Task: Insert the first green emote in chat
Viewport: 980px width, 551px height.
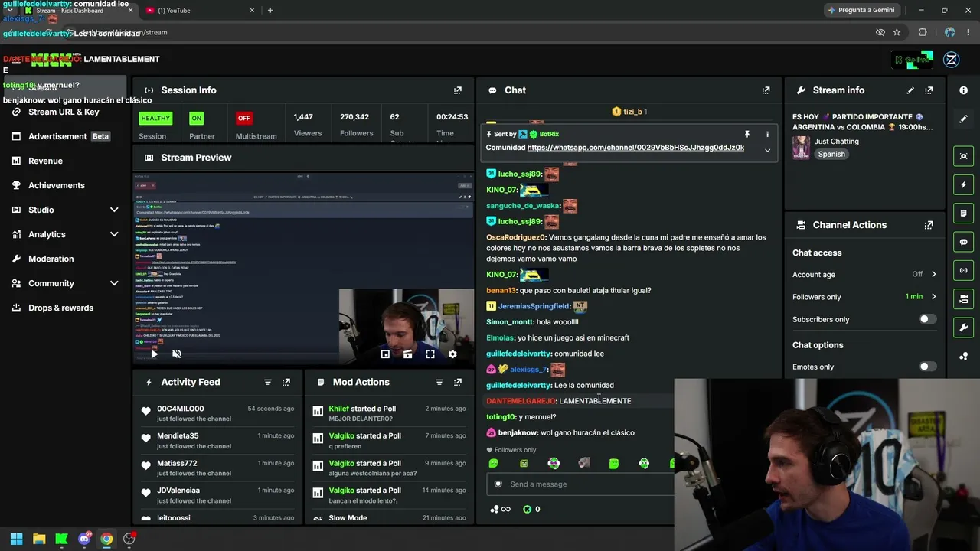Action: click(x=493, y=463)
